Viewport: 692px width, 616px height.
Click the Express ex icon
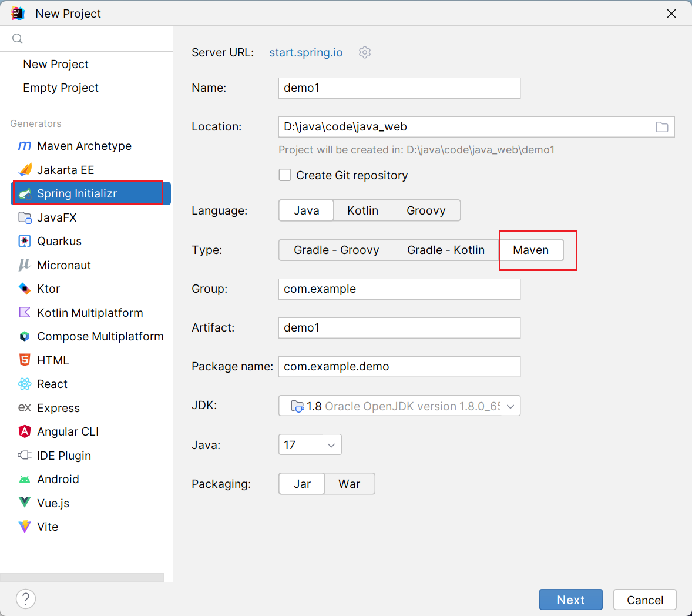tap(24, 407)
